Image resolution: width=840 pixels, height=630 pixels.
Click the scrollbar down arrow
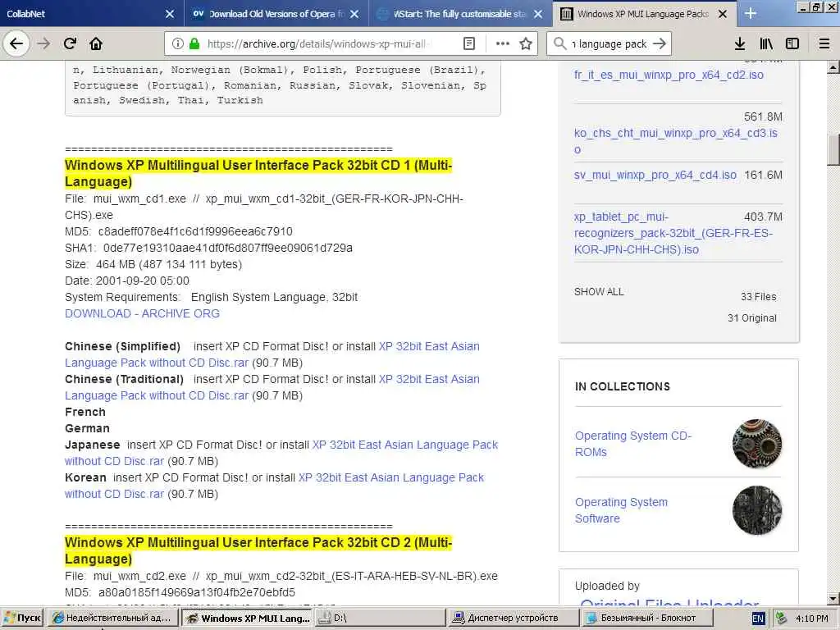[833, 598]
